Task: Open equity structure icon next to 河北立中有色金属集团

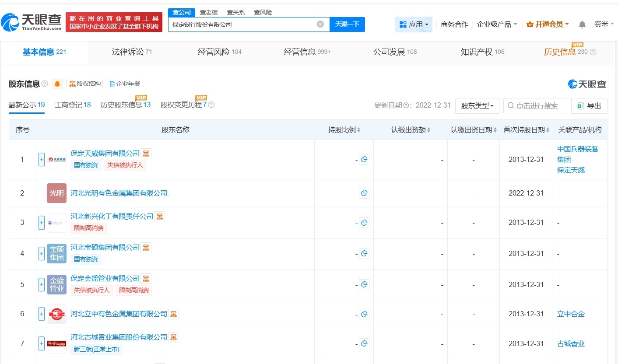Action: [174, 314]
